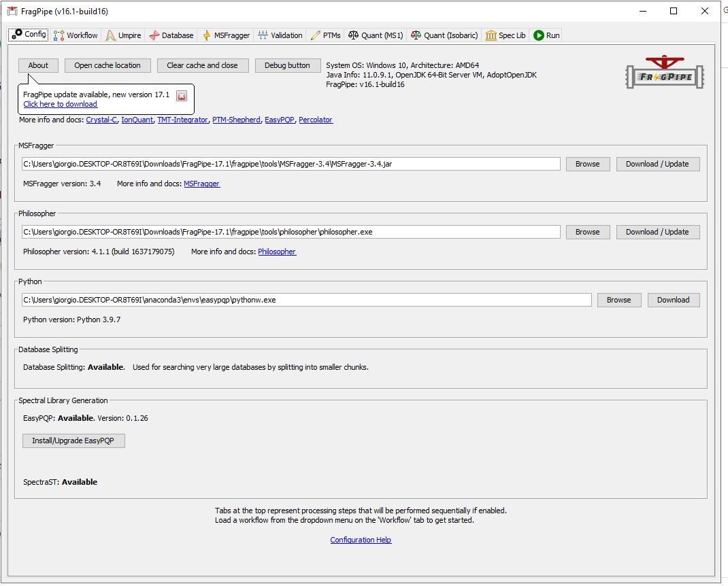Visit the Percolator documentation link
Viewport: 728px width, 586px height.
coord(316,119)
